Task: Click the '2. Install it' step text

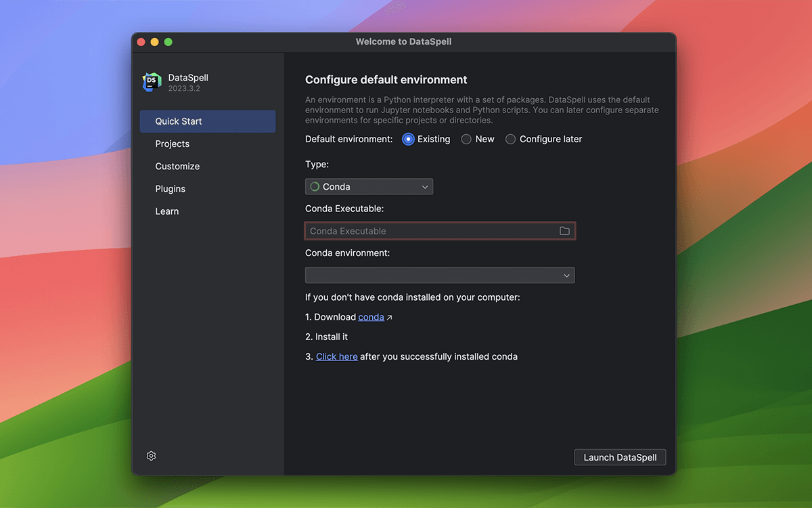Action: [x=326, y=337]
